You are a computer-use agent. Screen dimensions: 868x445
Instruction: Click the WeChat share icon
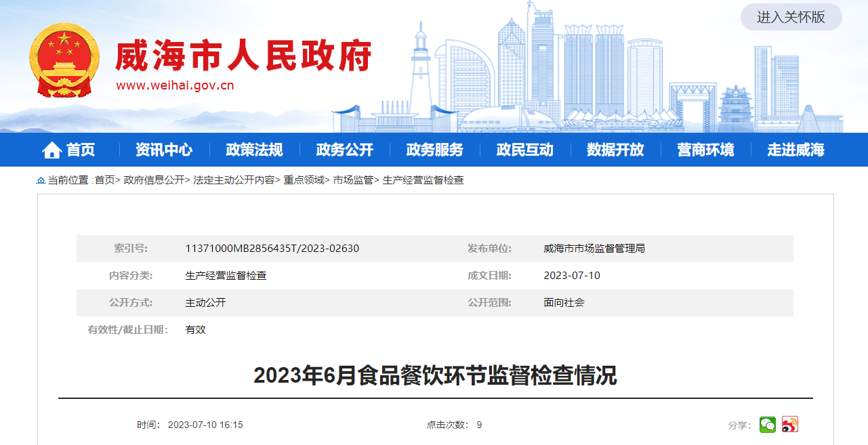(767, 425)
